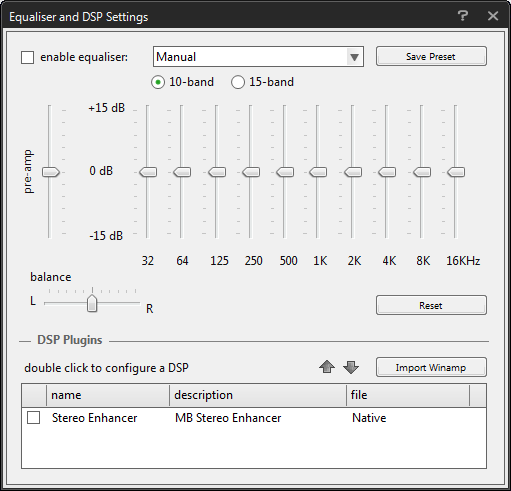Click the MB Stereo Enhancer description cell
This screenshot has height=491, width=511.
[x=228, y=418]
